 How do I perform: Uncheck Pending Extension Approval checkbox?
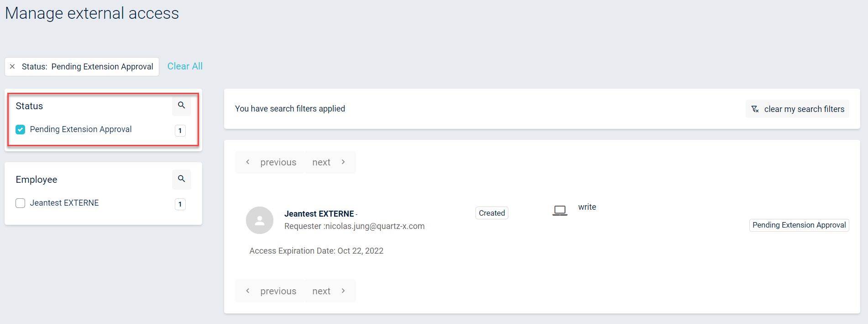(x=21, y=130)
